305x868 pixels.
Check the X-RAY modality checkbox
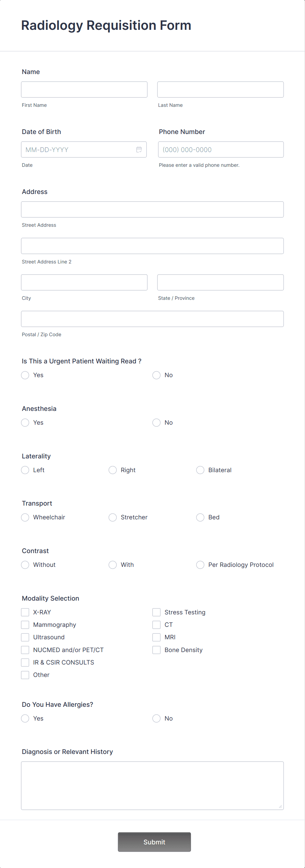pyautogui.click(x=25, y=612)
